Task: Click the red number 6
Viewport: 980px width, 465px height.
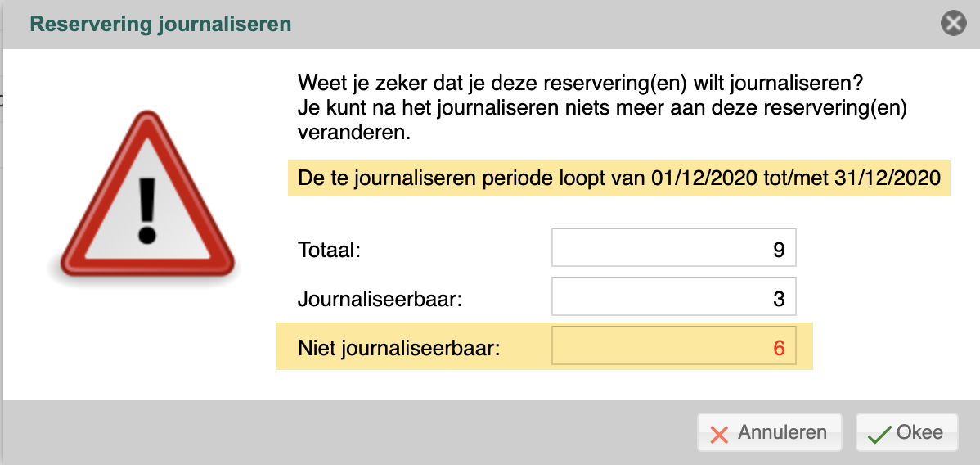Action: click(779, 347)
